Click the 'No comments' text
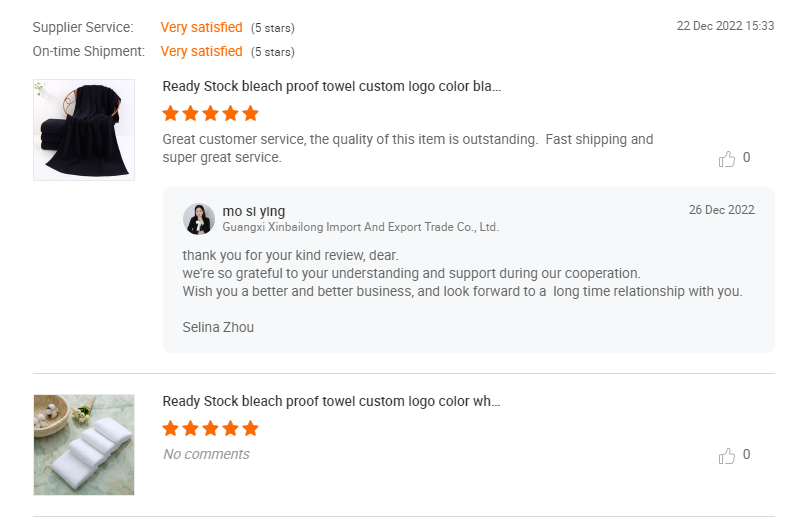This screenshot has height=528, width=807. click(x=206, y=454)
